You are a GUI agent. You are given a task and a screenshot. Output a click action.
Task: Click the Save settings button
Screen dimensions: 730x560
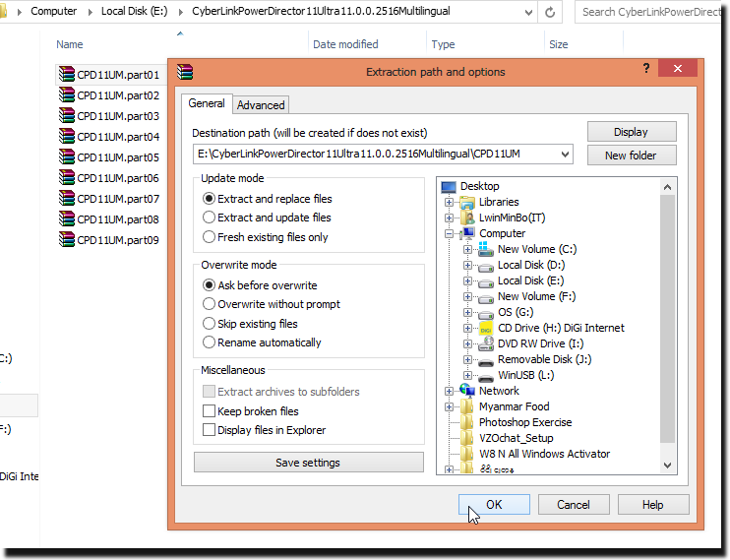(308, 463)
